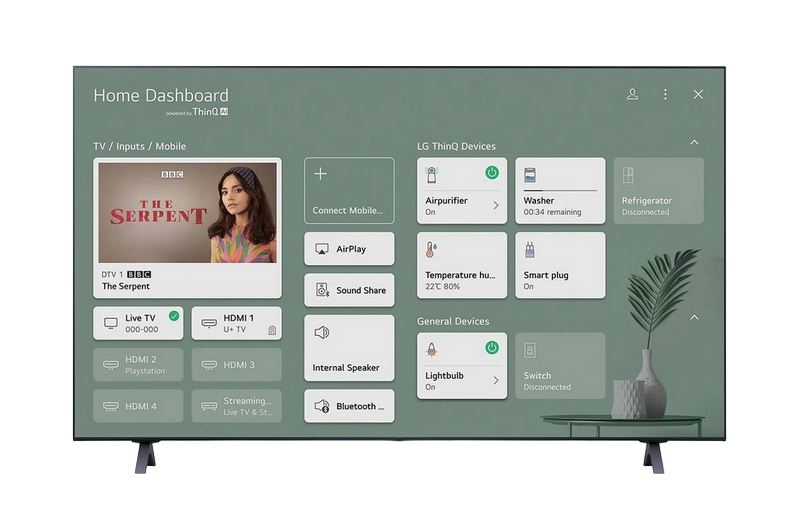Viewport: 800px width, 514px height.
Task: Toggle Airpurifier green power button
Action: (492, 173)
